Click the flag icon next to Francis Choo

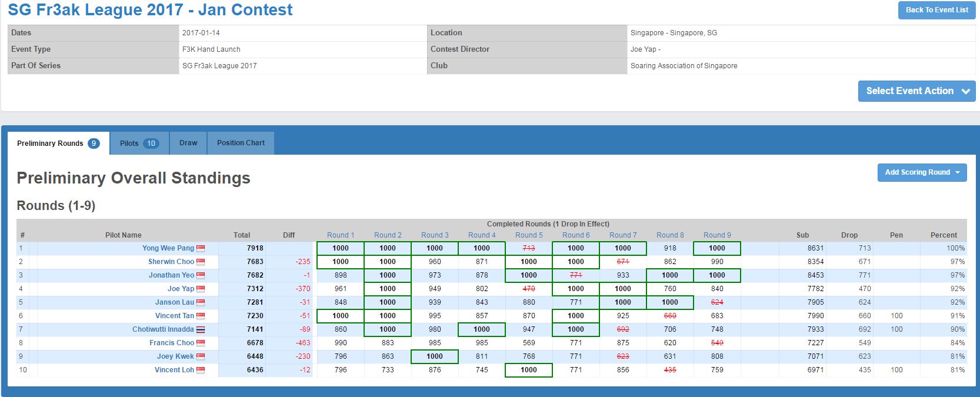click(201, 343)
